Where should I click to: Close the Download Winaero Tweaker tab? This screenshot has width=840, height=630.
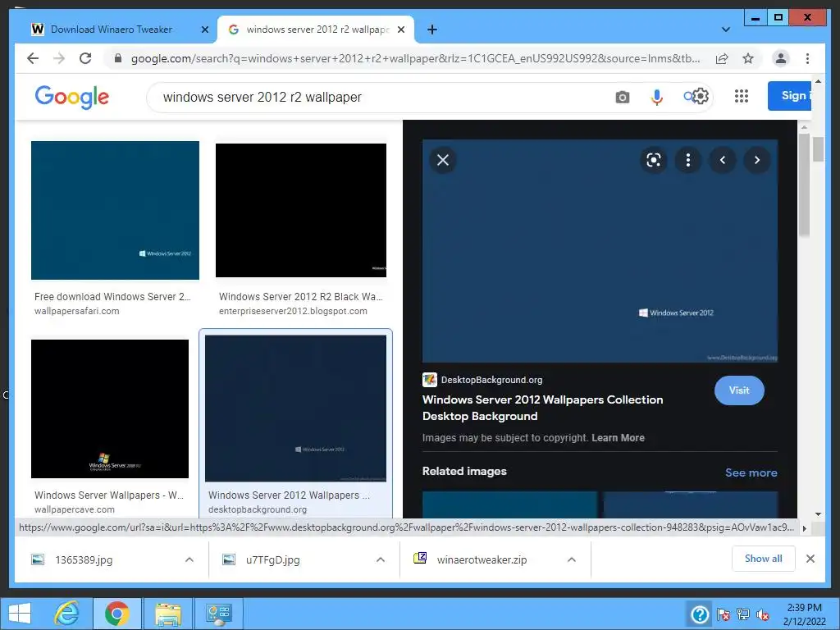point(204,30)
